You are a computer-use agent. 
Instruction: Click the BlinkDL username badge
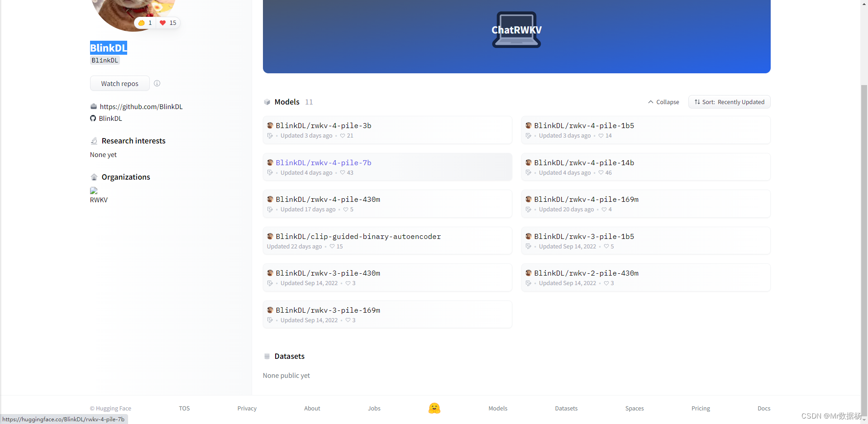(x=105, y=60)
